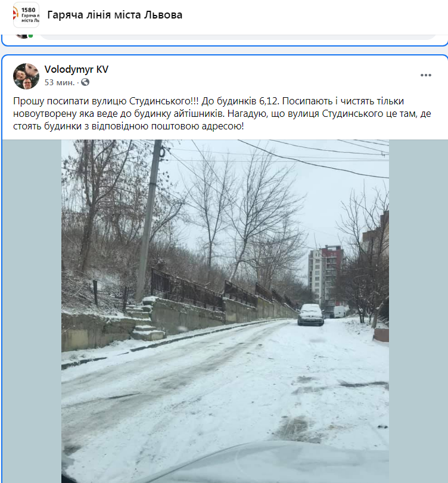Click the 1580 group logo
The width and height of the screenshot is (448, 483).
26,15
